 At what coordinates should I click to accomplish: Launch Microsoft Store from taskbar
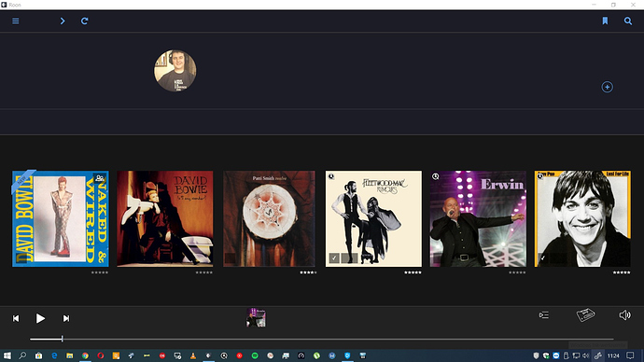coord(38,355)
